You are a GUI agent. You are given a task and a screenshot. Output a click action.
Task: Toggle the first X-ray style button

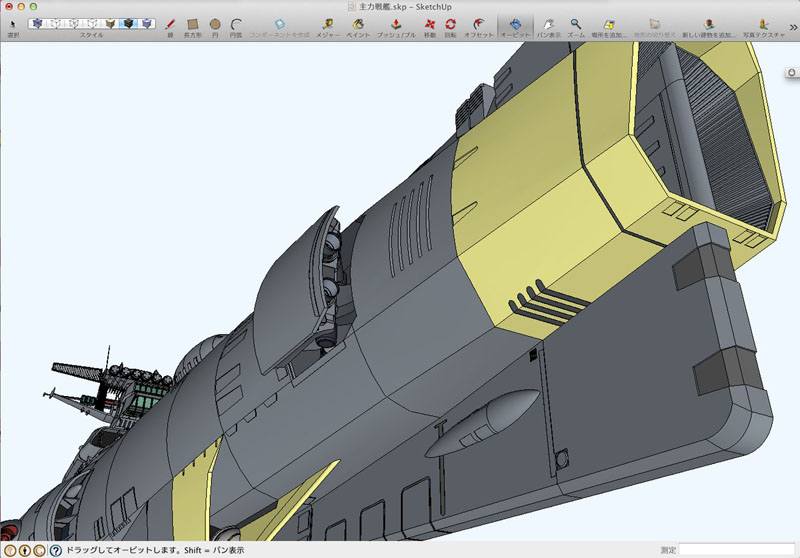click(x=38, y=23)
